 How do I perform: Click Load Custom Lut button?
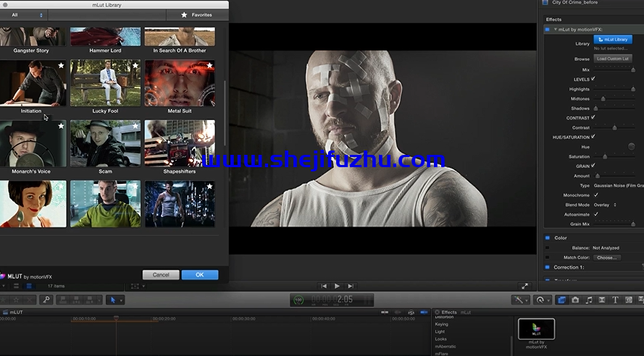click(x=613, y=59)
